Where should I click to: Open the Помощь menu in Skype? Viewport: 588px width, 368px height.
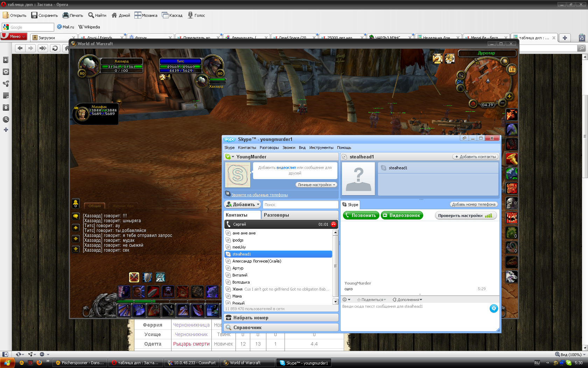pos(344,148)
